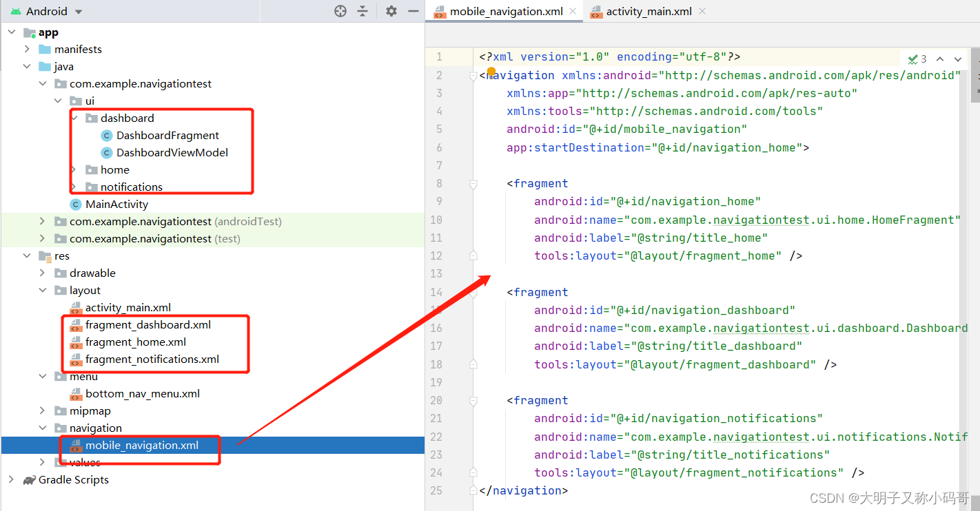Click line number 13 in the gutter

[436, 274]
